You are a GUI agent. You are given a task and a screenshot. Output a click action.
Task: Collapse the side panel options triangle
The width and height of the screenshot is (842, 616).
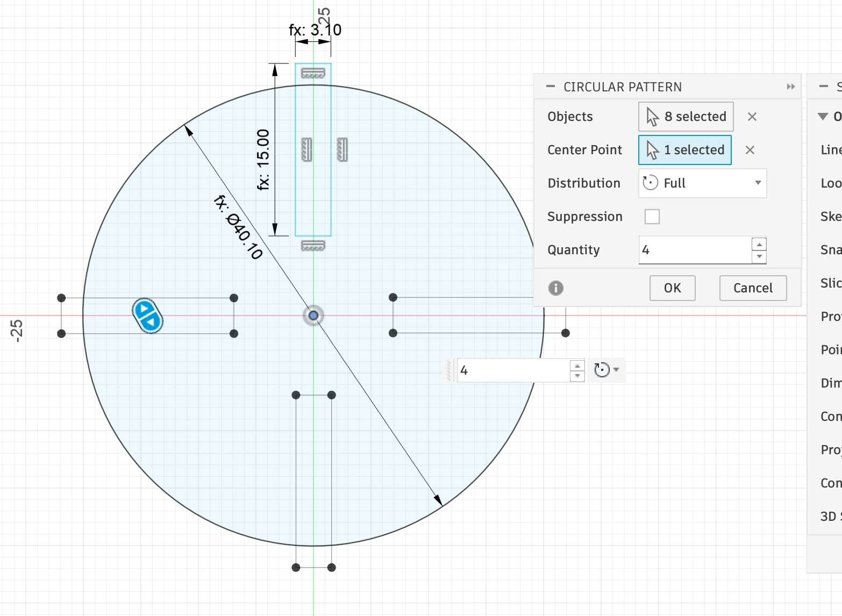tap(823, 117)
